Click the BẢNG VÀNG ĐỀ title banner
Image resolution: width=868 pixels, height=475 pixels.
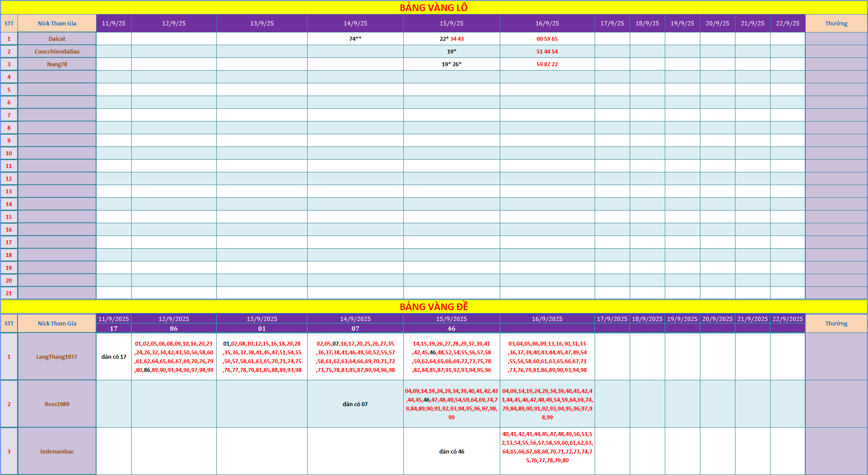pos(434,307)
